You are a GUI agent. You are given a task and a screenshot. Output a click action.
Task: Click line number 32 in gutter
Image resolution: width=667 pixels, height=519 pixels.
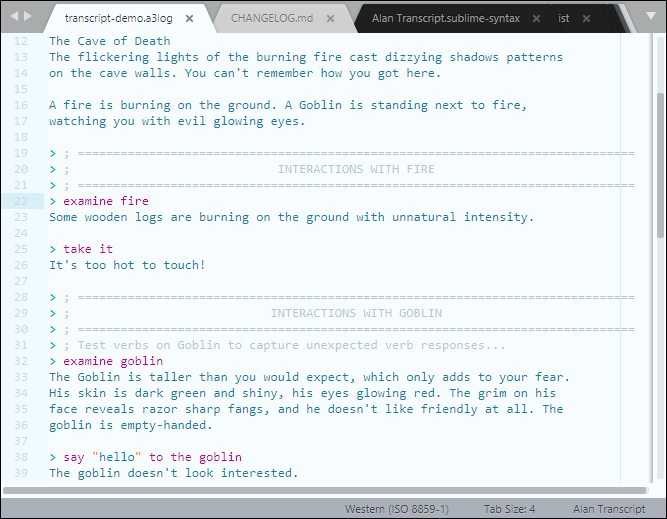pos(20,361)
